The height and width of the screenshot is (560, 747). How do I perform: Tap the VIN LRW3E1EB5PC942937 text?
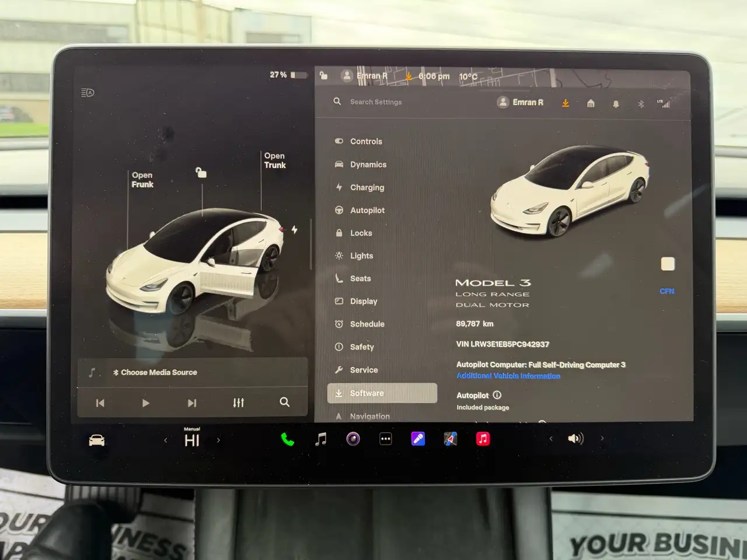click(502, 344)
